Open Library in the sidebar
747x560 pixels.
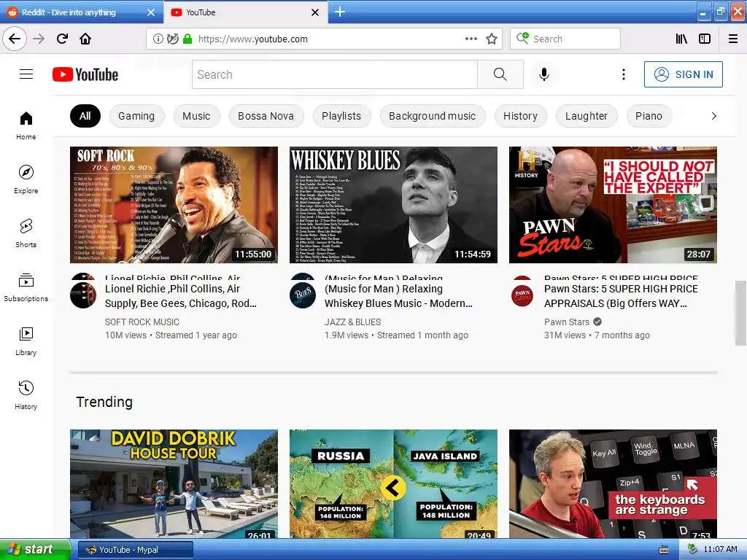tap(26, 341)
